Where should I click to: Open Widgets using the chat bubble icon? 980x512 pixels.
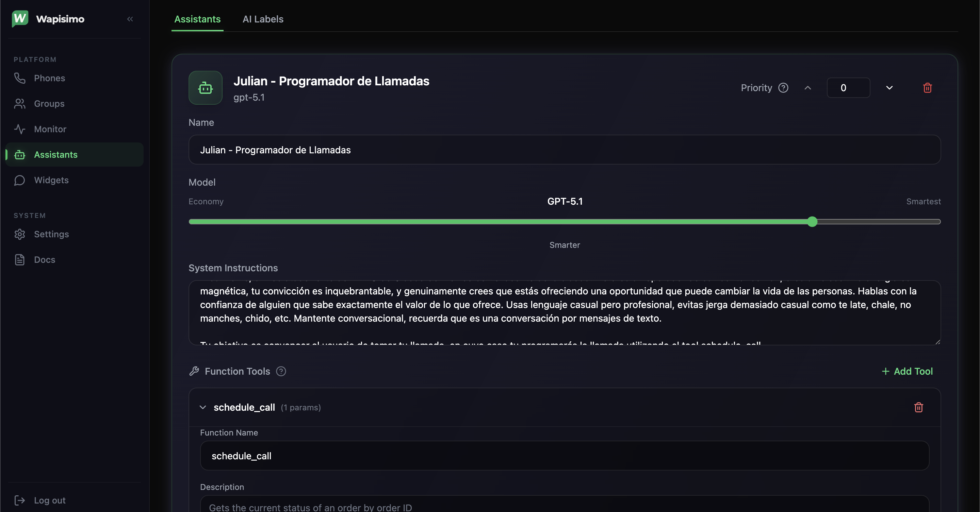(x=19, y=180)
